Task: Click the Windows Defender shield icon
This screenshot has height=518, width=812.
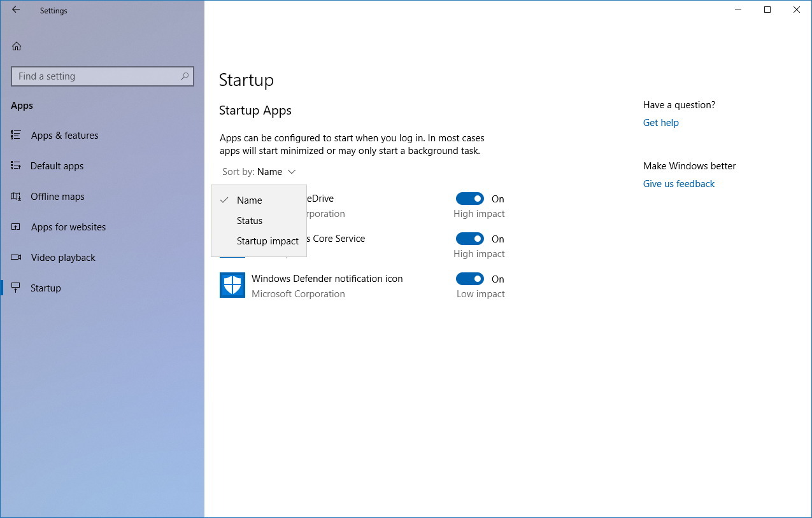Action: (232, 285)
